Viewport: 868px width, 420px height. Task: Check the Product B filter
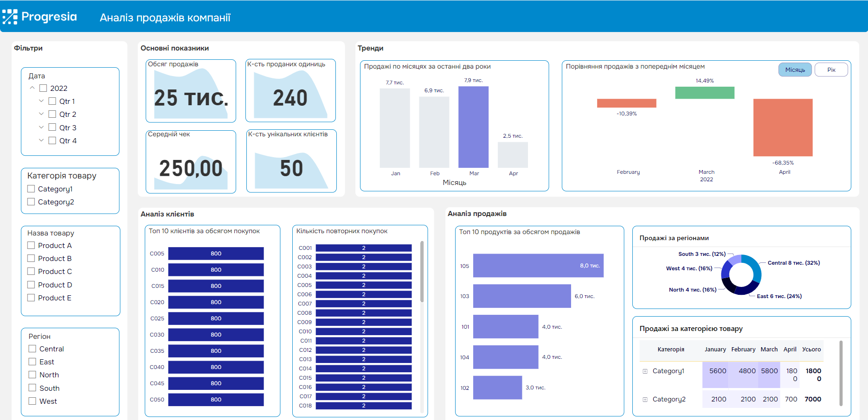click(x=31, y=258)
